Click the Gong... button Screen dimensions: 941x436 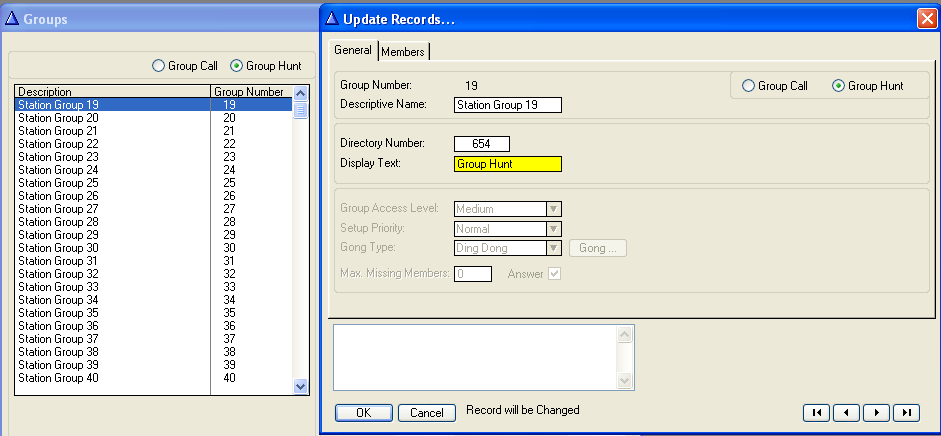(x=597, y=248)
